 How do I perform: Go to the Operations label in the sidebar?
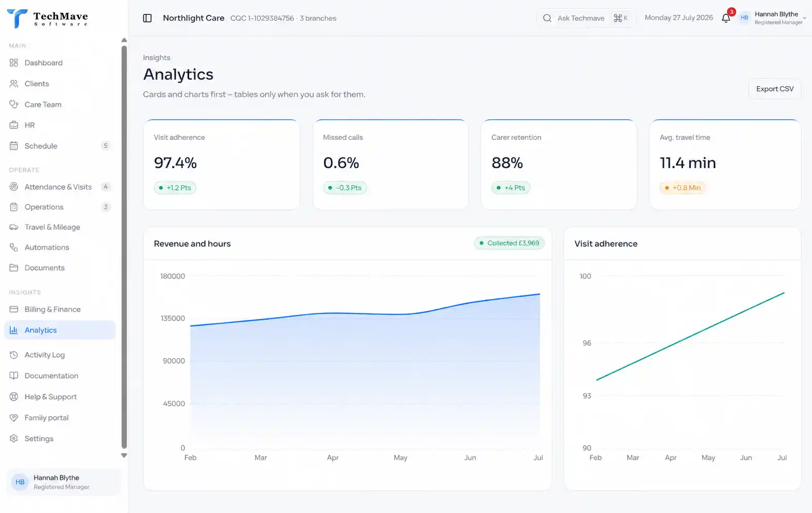[44, 207]
